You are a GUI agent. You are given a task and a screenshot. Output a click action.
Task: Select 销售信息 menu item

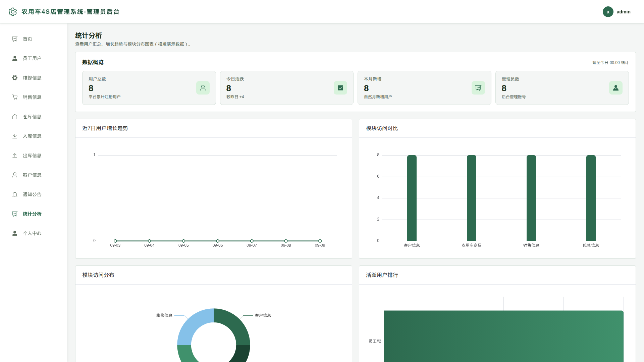click(x=33, y=97)
